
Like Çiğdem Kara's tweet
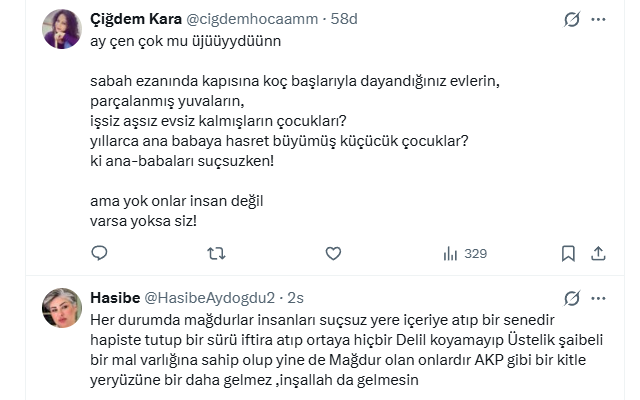pyautogui.click(x=334, y=254)
